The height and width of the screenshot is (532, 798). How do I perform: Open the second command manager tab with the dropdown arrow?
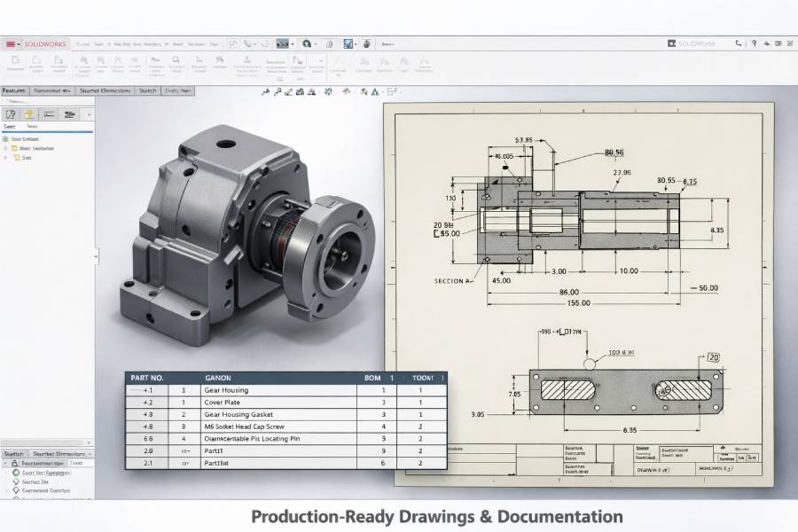tap(52, 90)
